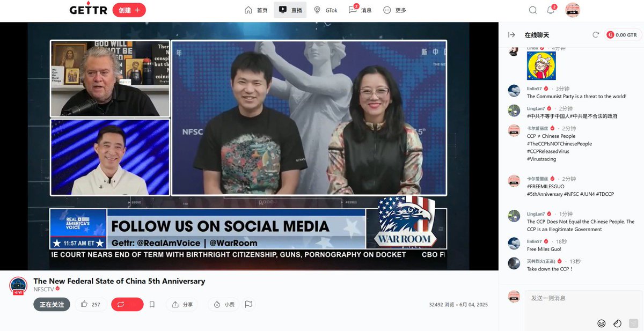
Task: Open notifications bell icon
Action: pos(551,10)
